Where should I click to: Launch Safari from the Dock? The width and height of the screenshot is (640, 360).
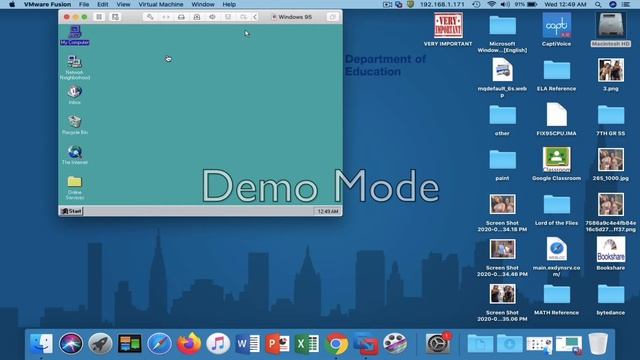(x=159, y=344)
